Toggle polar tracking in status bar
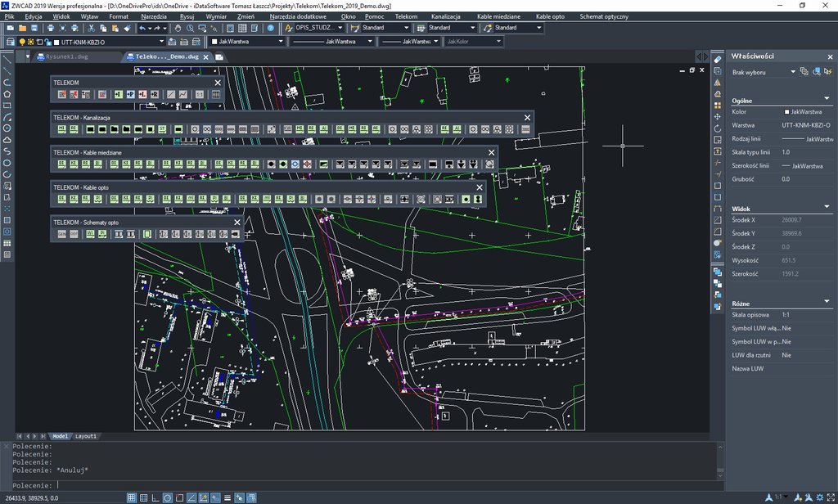This screenshot has width=838, height=504. pos(168,497)
